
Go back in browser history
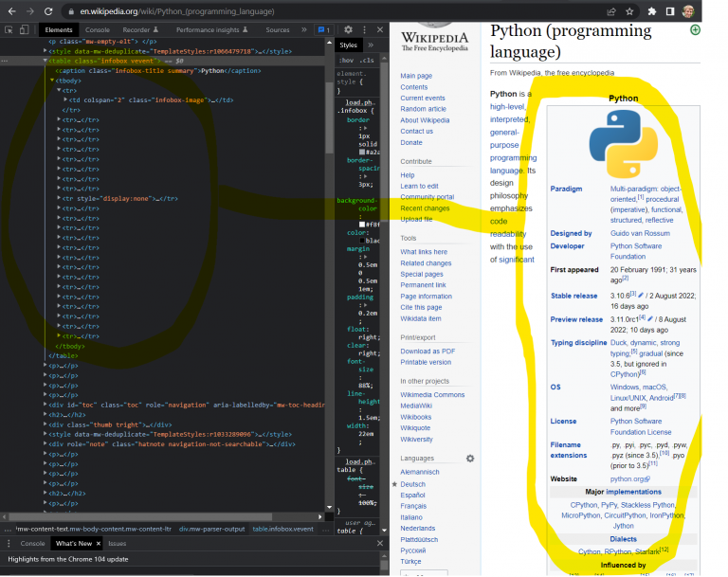(12, 11)
